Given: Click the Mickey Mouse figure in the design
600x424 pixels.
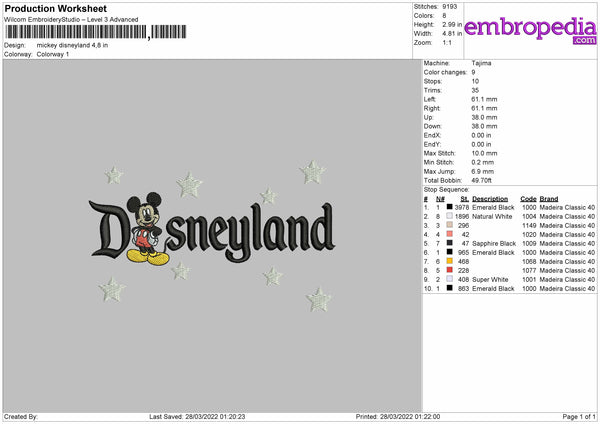Looking at the screenshot, I should coord(147,229).
